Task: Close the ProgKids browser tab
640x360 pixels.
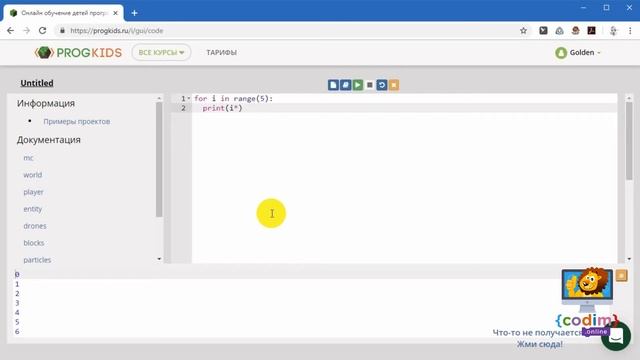Action: click(116, 13)
